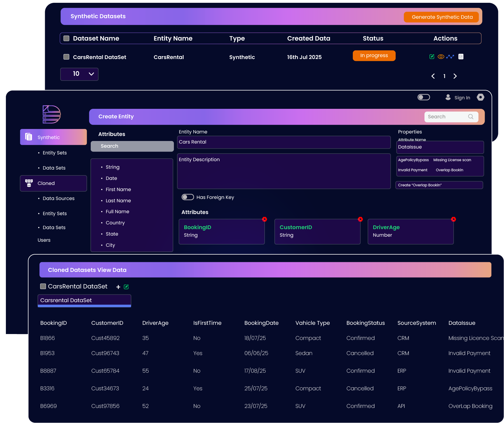Click the Attribute Name field with DataIssue
Image resolution: width=504 pixels, height=423 pixels.
click(x=440, y=147)
